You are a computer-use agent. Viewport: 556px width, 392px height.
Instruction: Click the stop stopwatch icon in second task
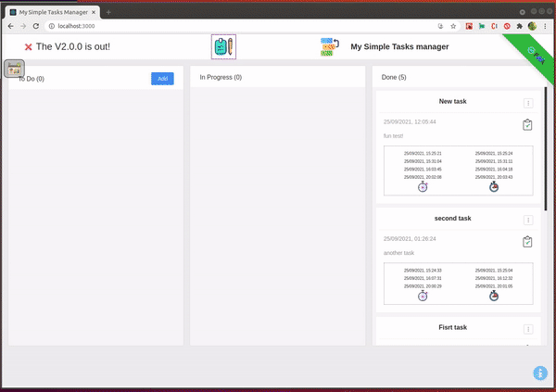[494, 296]
